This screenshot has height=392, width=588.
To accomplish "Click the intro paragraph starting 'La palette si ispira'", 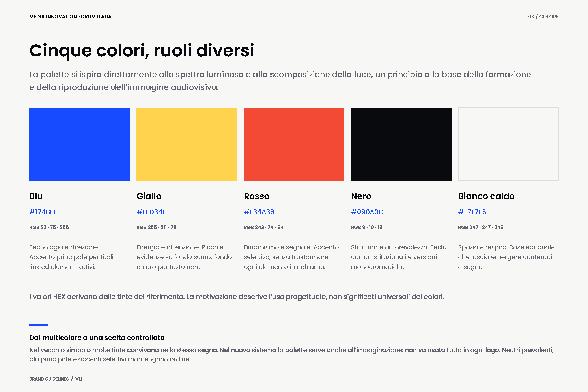I will 280,81.
